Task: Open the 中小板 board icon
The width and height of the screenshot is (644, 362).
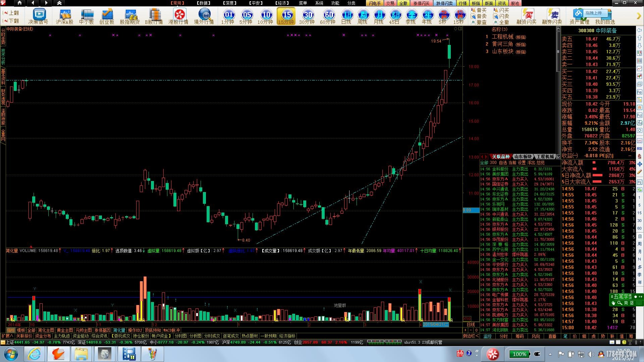Action: [86, 16]
